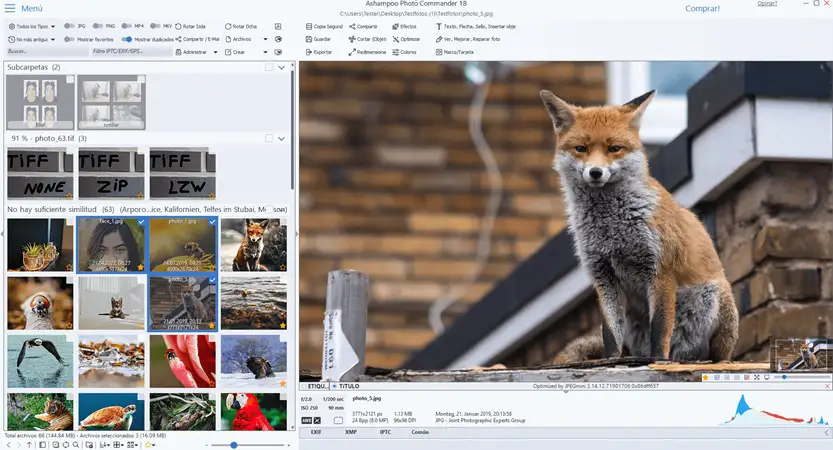Uncheck the face_1.jpg thumbnail checkbox
This screenshot has width=833, height=450.
tap(141, 222)
